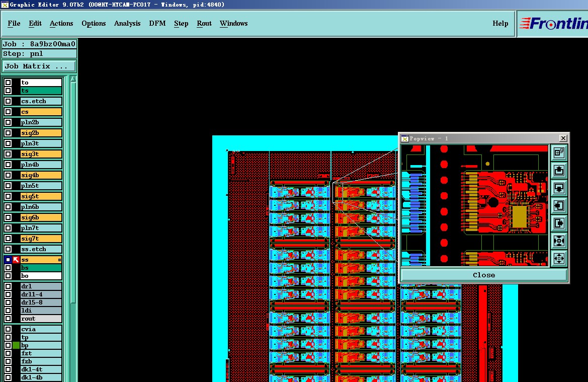
Task: Click the up-arrow tray icon in Popview
Action: tap(559, 170)
